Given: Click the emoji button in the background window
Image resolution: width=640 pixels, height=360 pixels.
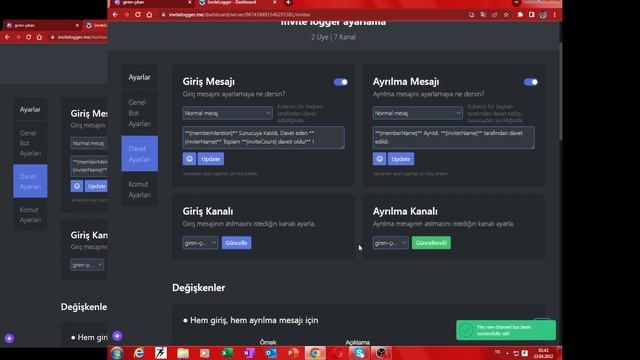Looking at the screenshot, I should 77,186.
